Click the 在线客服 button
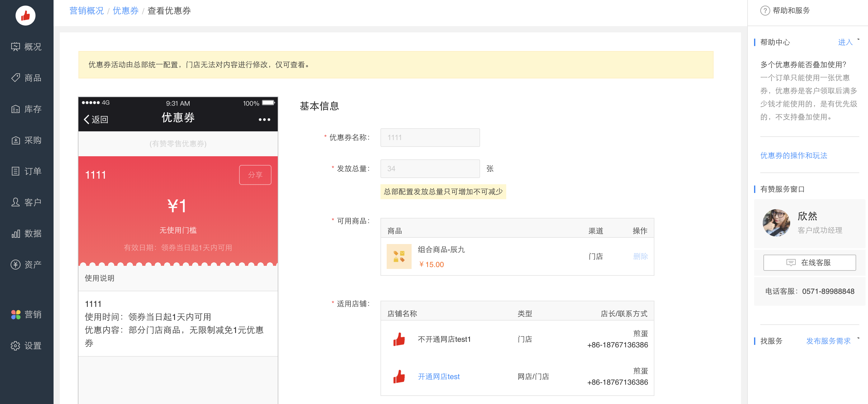Viewport: 868px width, 404px height. tap(809, 262)
